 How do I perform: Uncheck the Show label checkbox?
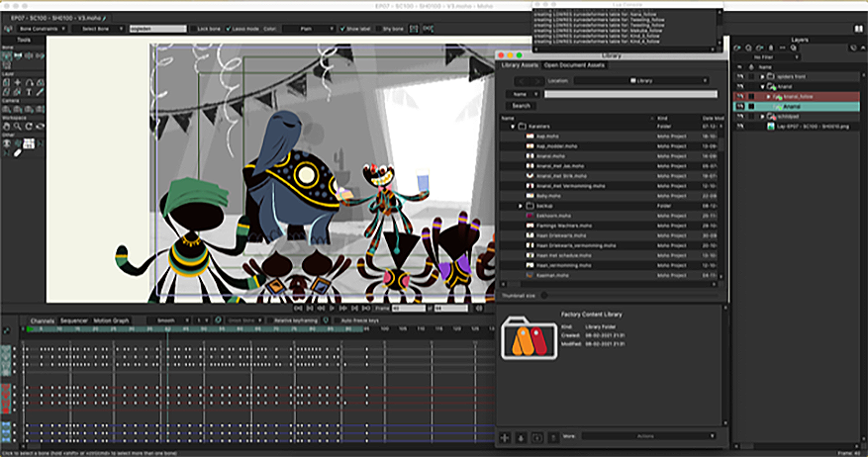(342, 29)
